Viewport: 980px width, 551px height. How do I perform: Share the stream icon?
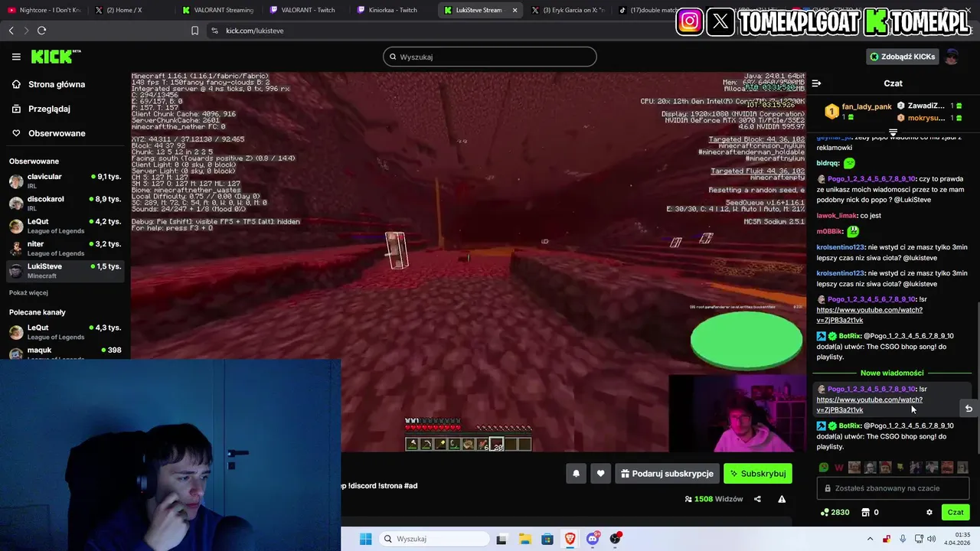(x=757, y=499)
